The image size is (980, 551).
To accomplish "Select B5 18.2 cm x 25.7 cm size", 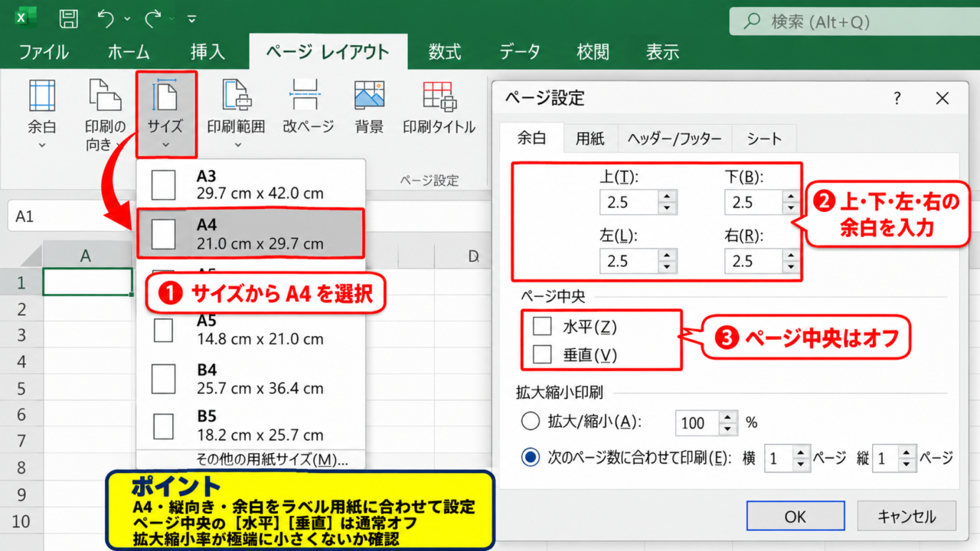I will pos(251,425).
